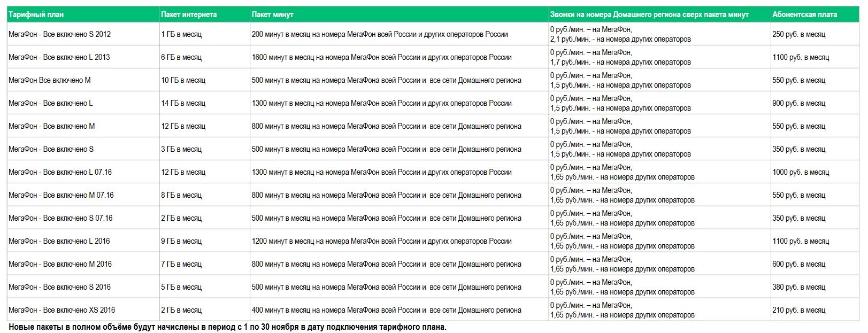
Task: Click the '8 ГБ в месяц' cell
Action: click(x=205, y=195)
